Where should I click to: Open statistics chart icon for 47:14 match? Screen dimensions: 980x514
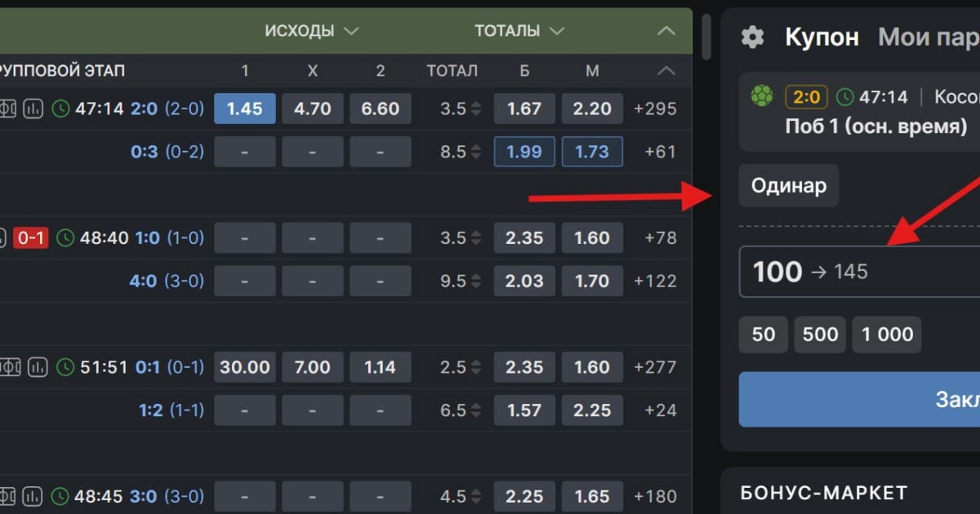coord(33,109)
